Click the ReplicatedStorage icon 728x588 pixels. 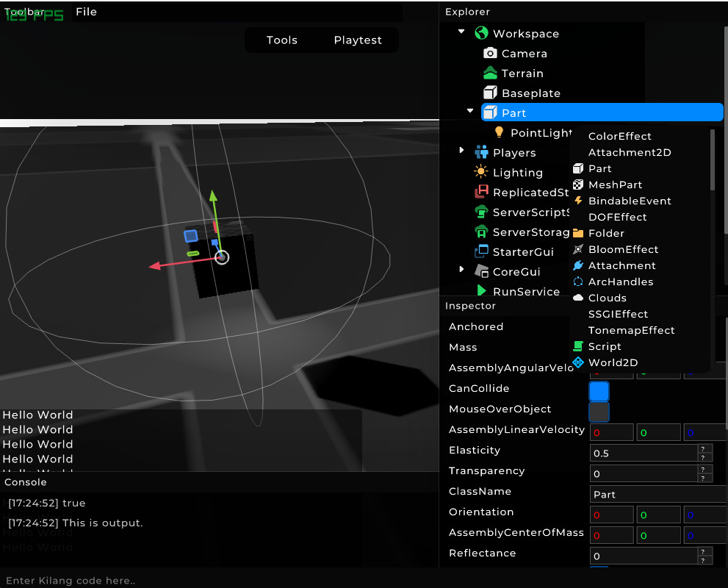click(481, 191)
